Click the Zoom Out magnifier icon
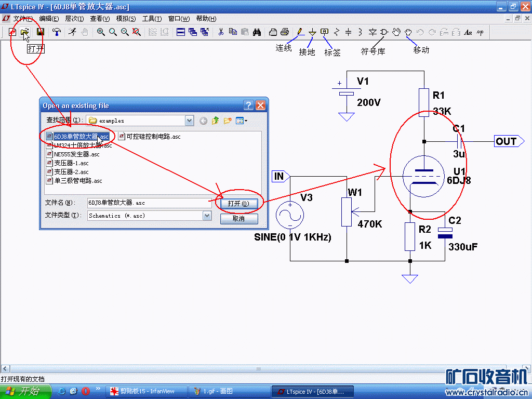The image size is (532, 399). tap(125, 32)
